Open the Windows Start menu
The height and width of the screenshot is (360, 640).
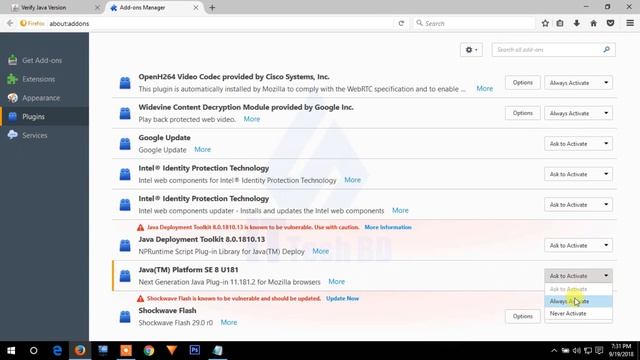11,351
